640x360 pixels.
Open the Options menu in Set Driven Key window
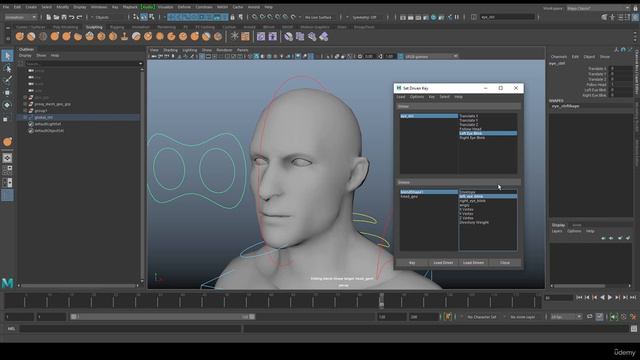click(x=417, y=97)
